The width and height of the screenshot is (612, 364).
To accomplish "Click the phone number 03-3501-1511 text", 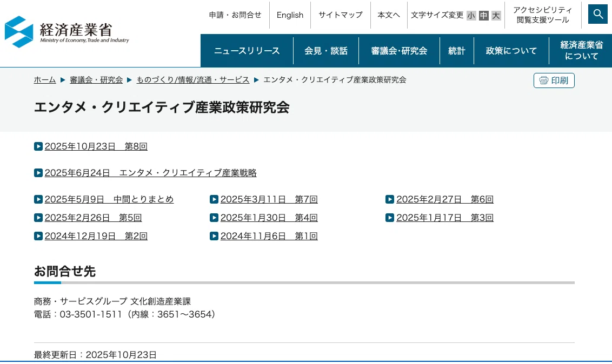I will coord(91,314).
